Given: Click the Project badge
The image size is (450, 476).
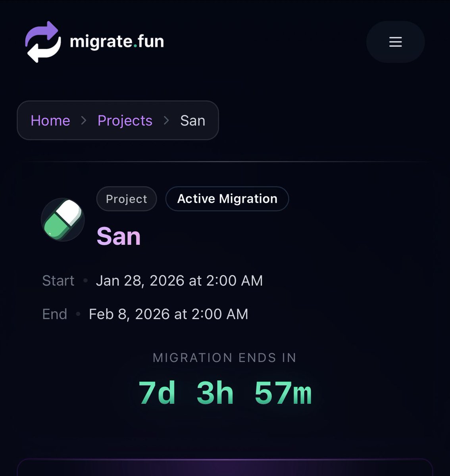Looking at the screenshot, I should click(x=127, y=199).
